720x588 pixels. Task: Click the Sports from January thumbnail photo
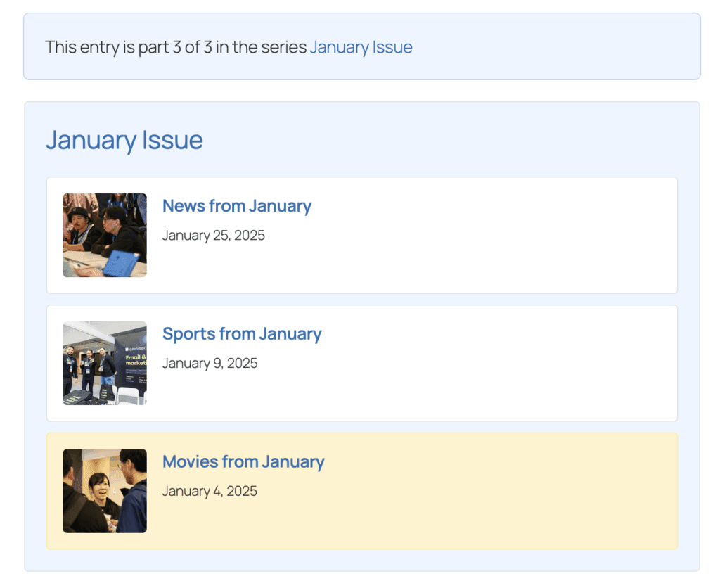[x=104, y=362]
